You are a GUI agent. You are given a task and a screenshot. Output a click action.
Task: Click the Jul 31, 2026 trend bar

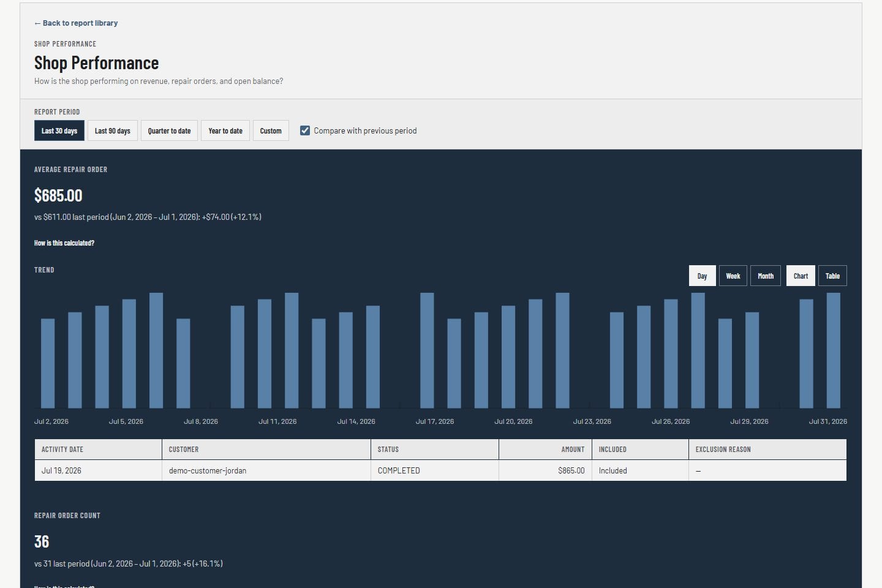pos(834,350)
